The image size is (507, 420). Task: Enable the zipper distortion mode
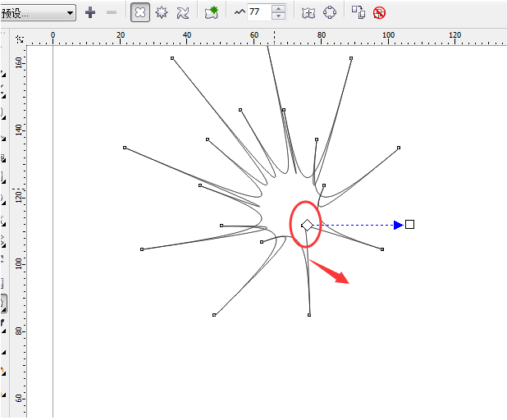coord(162,12)
